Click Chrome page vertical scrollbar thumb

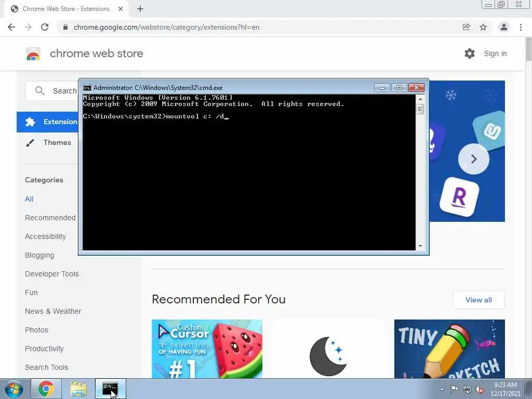pos(528,49)
